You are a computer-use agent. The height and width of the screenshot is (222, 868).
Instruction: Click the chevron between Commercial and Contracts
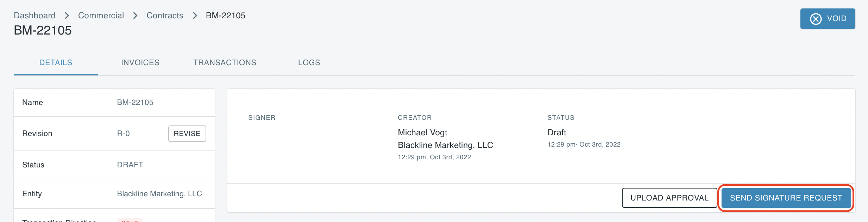coord(135,16)
